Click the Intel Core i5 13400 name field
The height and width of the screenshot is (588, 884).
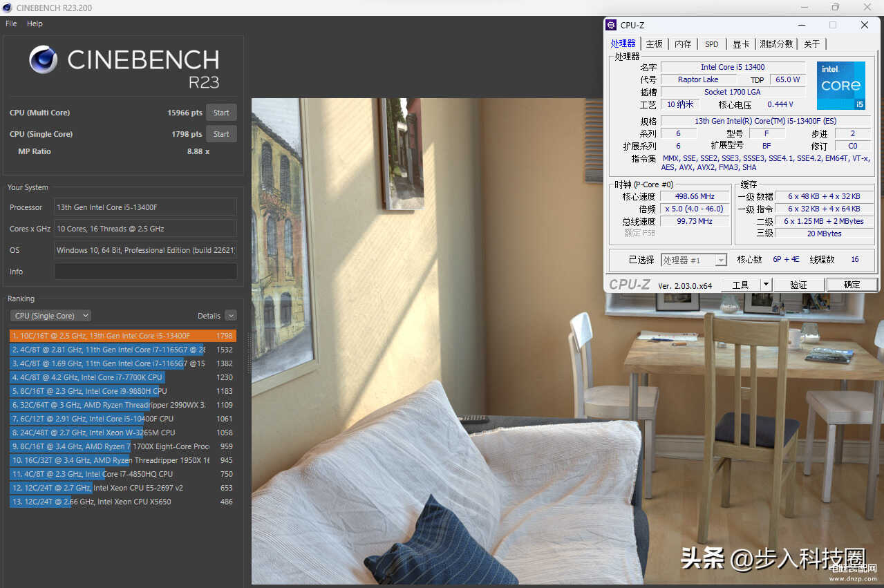[733, 67]
